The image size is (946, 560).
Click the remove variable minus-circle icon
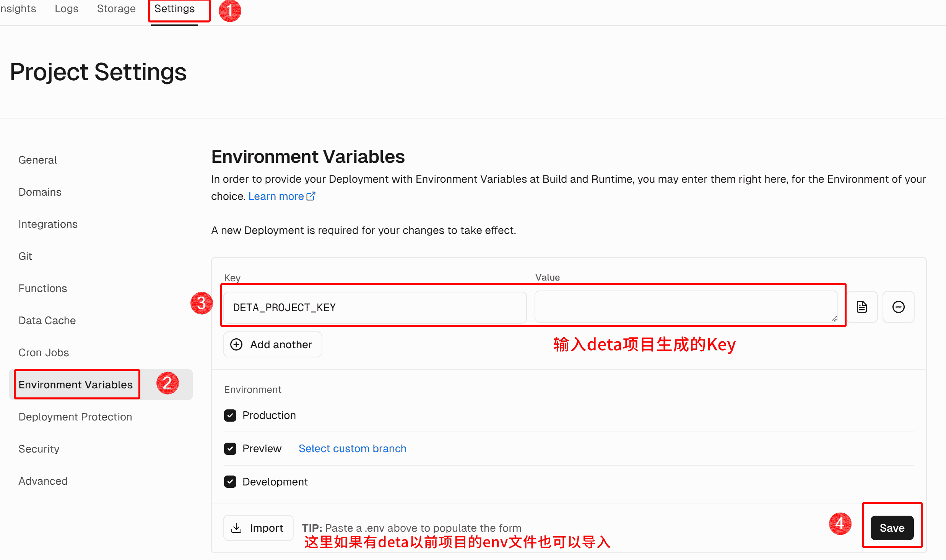click(x=898, y=307)
